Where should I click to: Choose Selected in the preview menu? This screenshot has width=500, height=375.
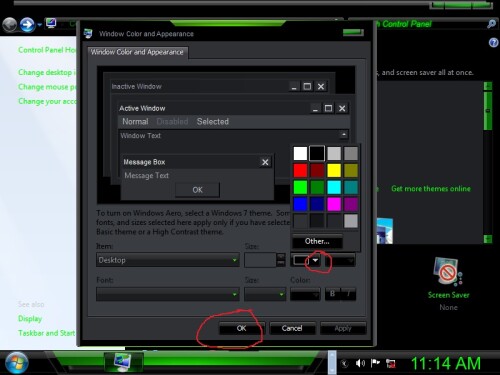[x=213, y=122]
